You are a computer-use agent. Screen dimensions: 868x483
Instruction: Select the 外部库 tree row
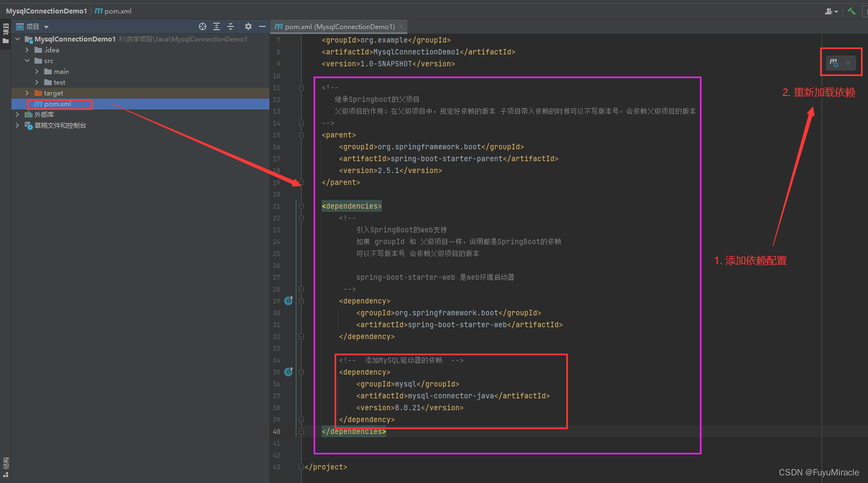click(140, 114)
